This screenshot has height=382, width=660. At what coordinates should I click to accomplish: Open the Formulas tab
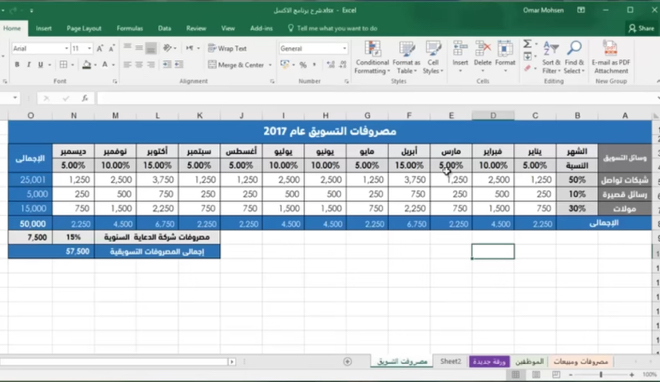pyautogui.click(x=130, y=28)
